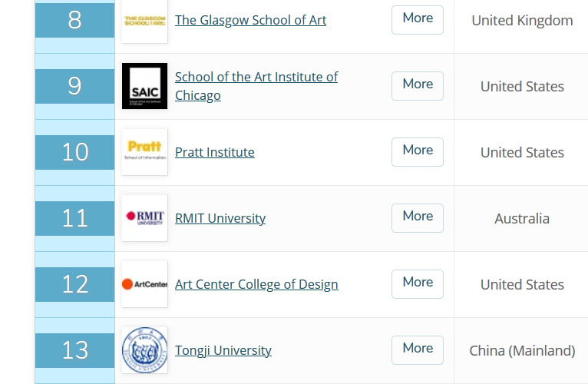This screenshot has width=588, height=384.
Task: Show More details for RMIT University
Action: pyautogui.click(x=418, y=217)
